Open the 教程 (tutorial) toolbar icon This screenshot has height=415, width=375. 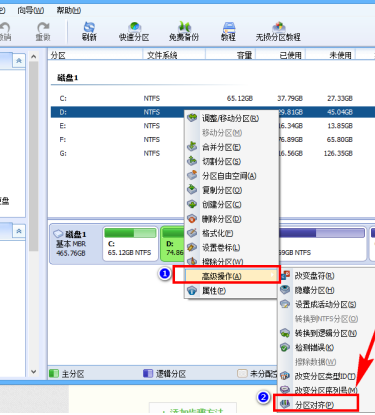[229, 31]
